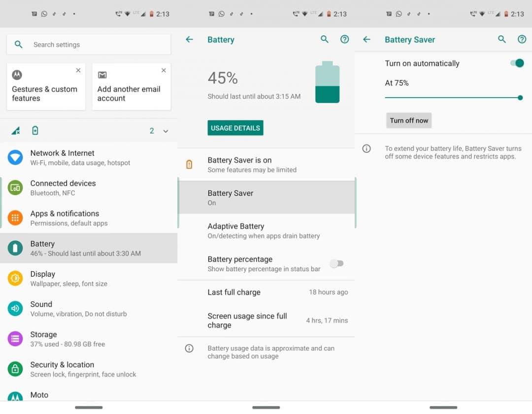Tap the yellow Display icon
Screen dimensions: 532x414
coord(15,278)
